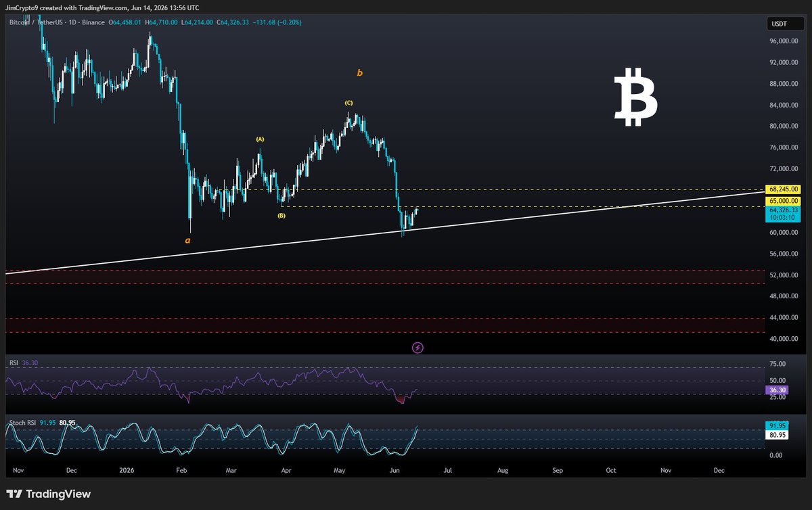Select the 65,000.00 price label
Image resolution: width=812 pixels, height=510 pixels.
[784, 201]
